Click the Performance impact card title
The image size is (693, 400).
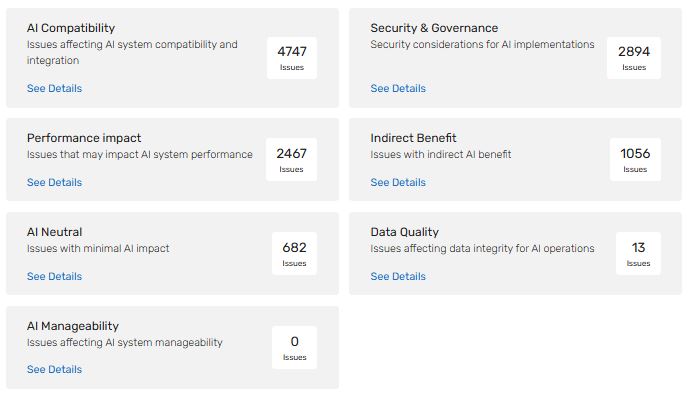click(x=84, y=138)
